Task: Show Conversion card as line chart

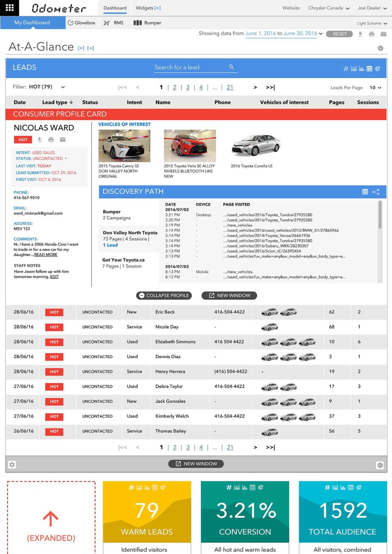Action: [237, 487]
